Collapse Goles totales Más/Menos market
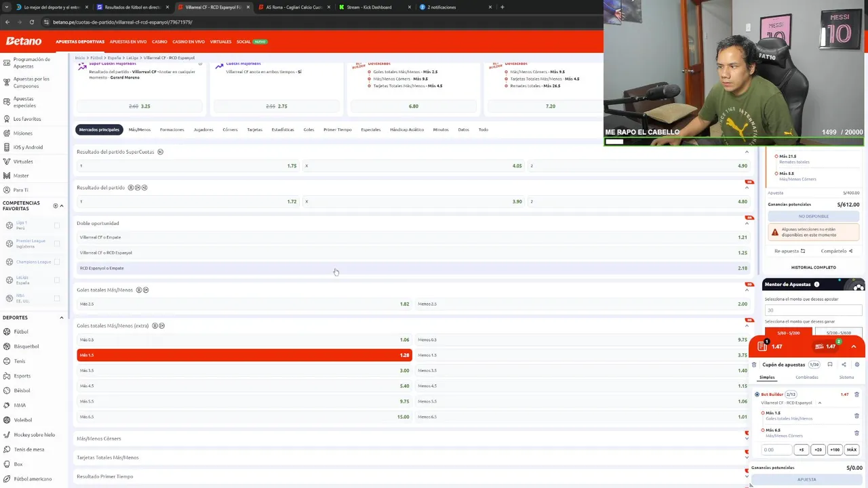Viewport: 868px width, 488px height. pyautogui.click(x=747, y=290)
